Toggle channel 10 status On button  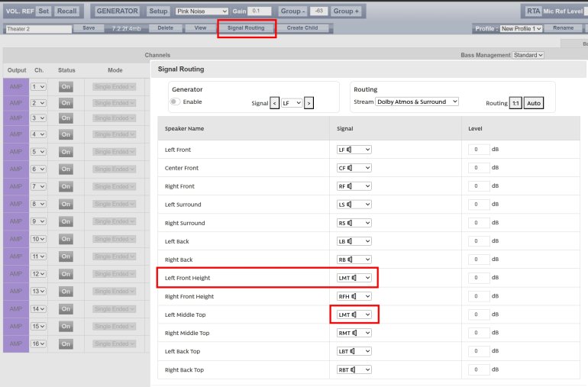click(x=66, y=239)
